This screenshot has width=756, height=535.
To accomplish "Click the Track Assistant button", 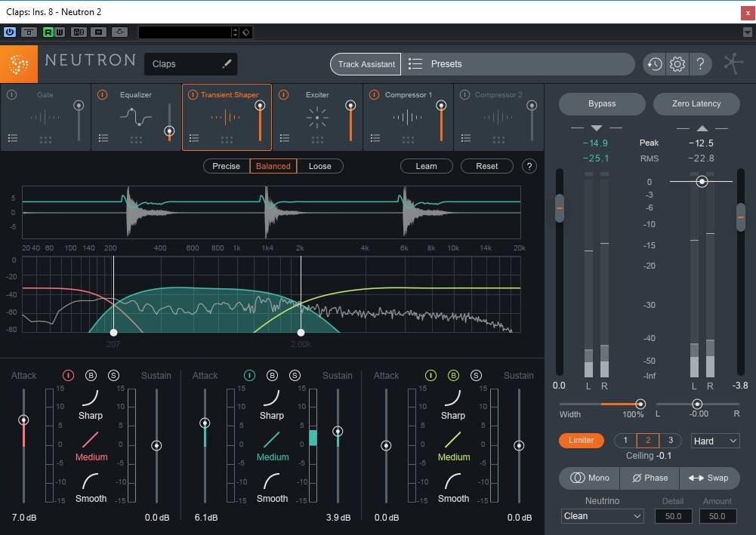I will 366,64.
